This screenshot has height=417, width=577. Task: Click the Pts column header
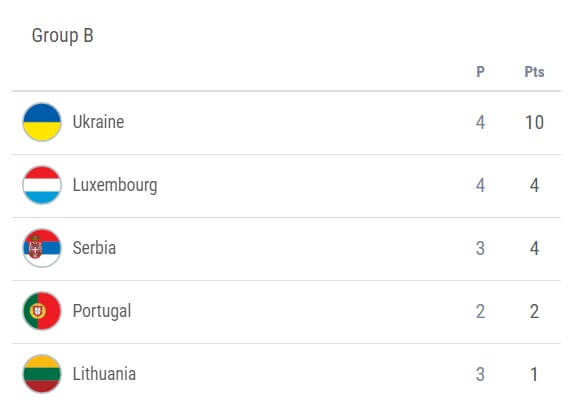coord(534,72)
